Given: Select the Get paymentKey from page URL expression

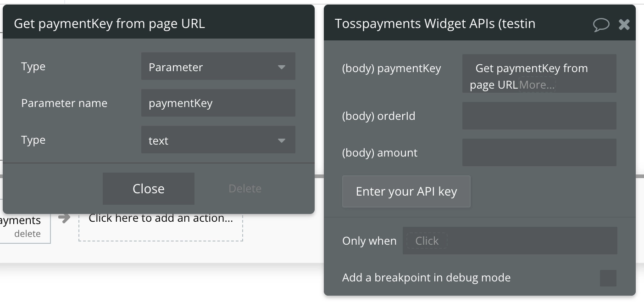Looking at the screenshot, I should [x=531, y=69].
